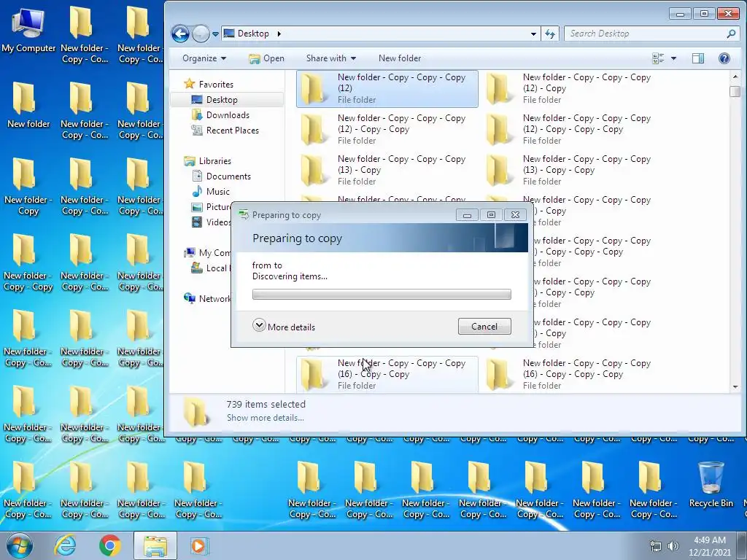This screenshot has width=747, height=560.
Task: Select folder '(13) - Copy - Copy'
Action: (x=572, y=171)
